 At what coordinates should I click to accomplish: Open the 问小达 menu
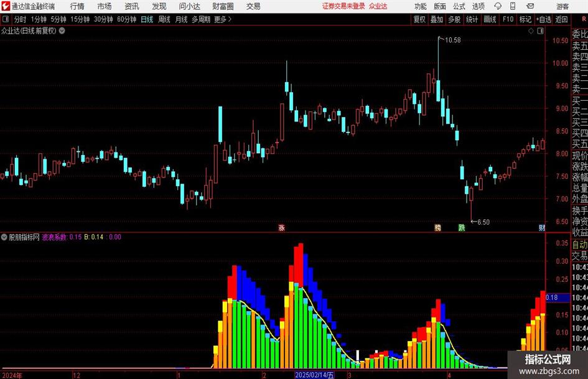coord(189,6)
